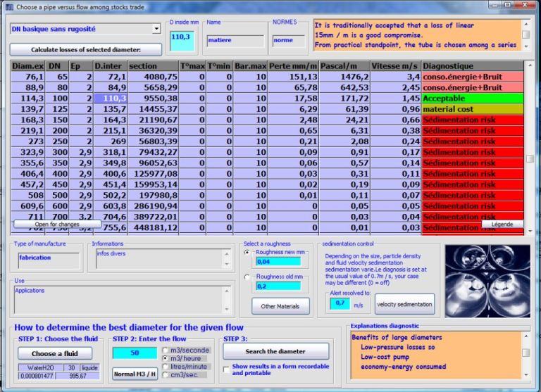Select the m3/heure unit radio
Screen dimensions: 541x392
(x=166, y=358)
